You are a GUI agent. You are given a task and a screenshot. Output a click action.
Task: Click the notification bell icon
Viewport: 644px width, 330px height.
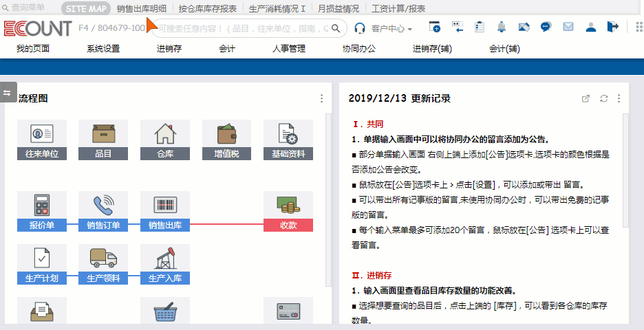[501, 27]
